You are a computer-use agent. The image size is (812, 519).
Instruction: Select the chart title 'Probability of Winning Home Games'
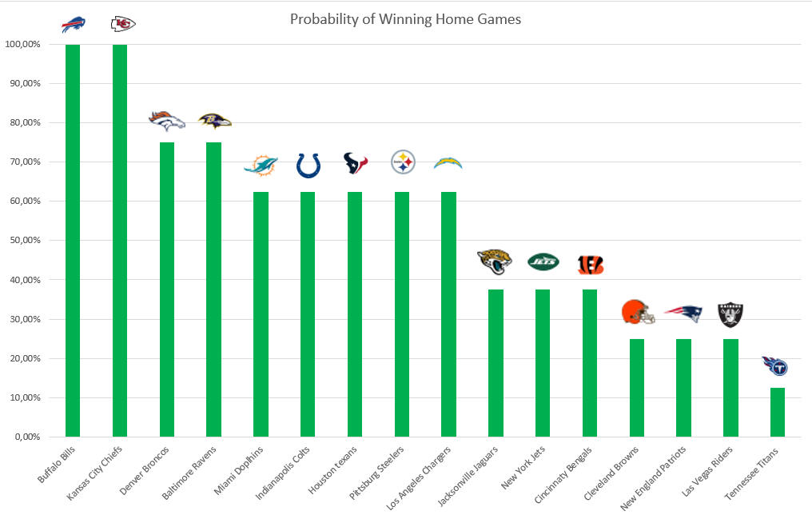click(405, 18)
